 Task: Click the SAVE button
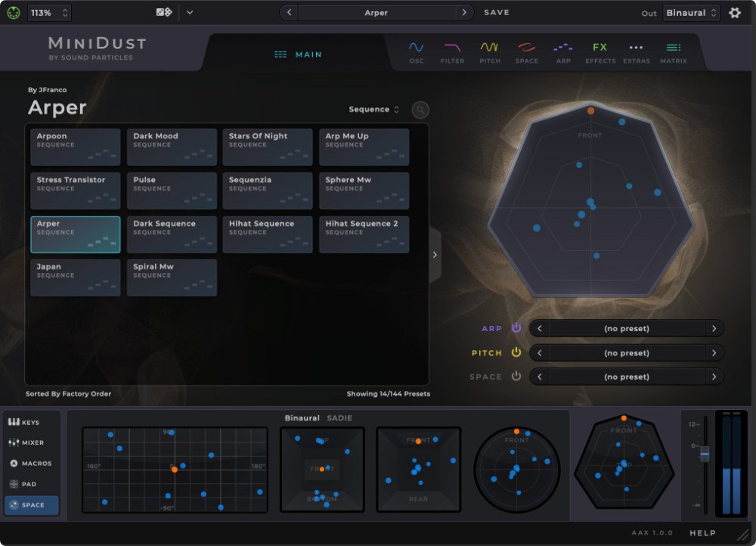point(497,13)
